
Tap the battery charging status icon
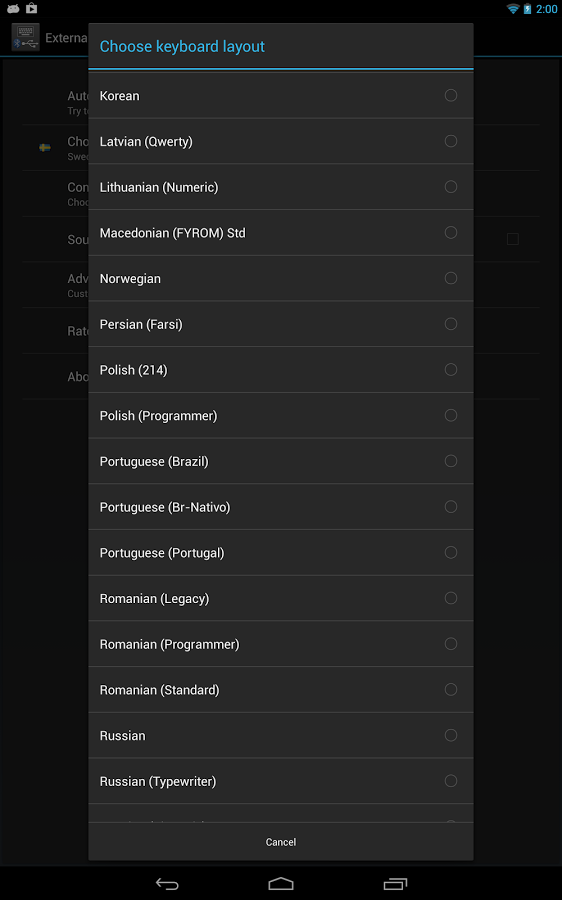[x=527, y=9]
